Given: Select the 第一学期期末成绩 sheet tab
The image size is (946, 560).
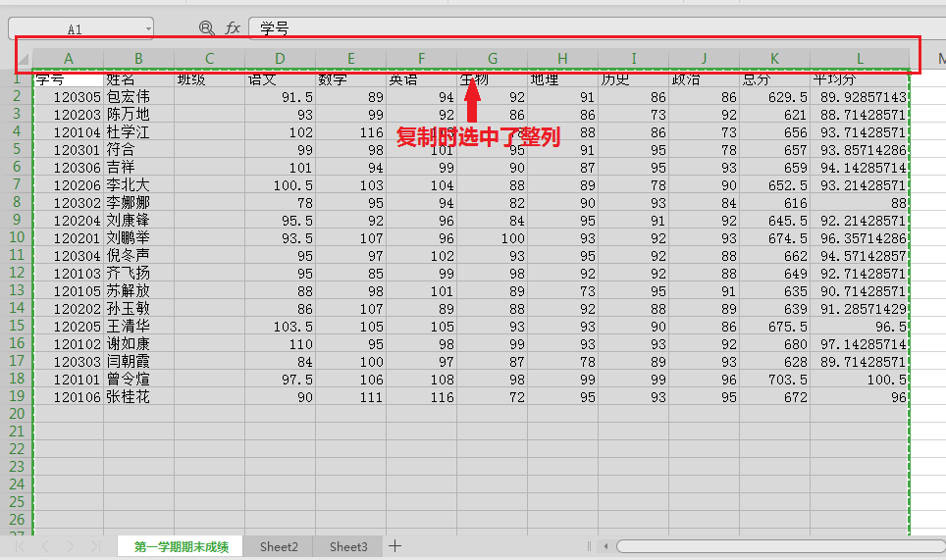Looking at the screenshot, I should pyautogui.click(x=181, y=546).
